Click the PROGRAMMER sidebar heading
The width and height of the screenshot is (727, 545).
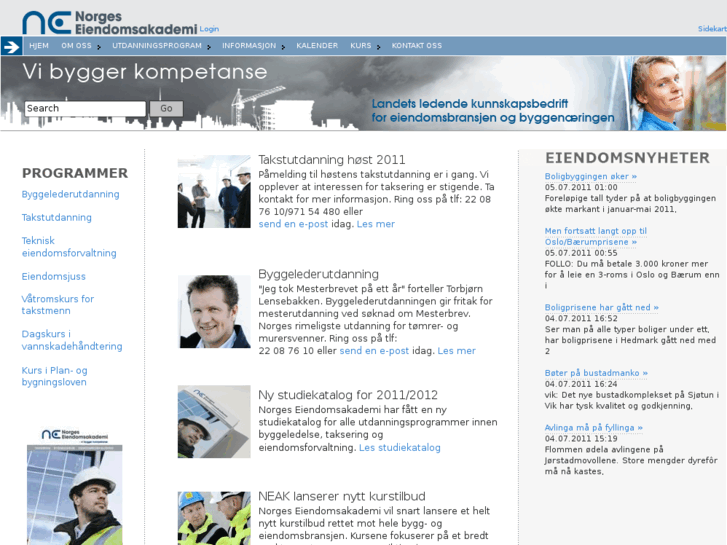tap(75, 173)
